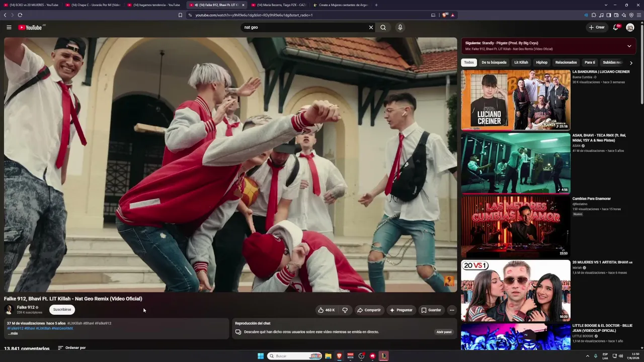Click Abrir panel for chat replay
This screenshot has width=644, height=362.
tap(444, 332)
